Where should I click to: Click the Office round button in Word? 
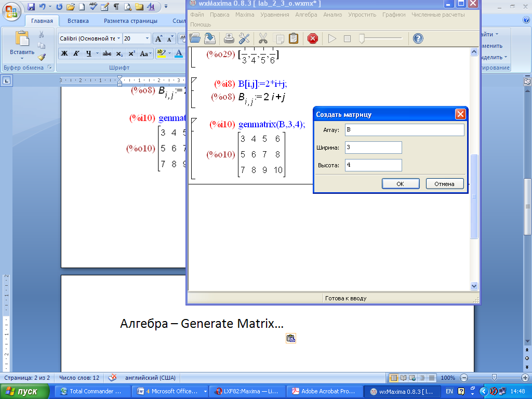[x=11, y=11]
